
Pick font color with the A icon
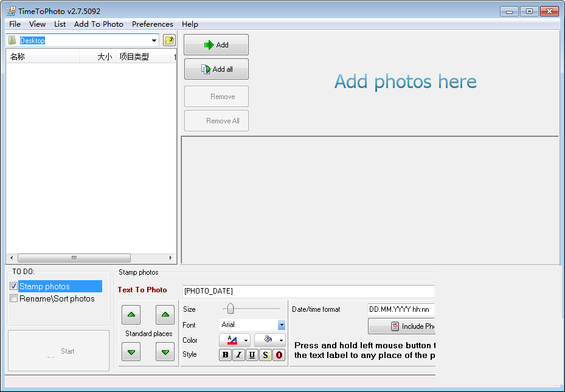click(232, 340)
